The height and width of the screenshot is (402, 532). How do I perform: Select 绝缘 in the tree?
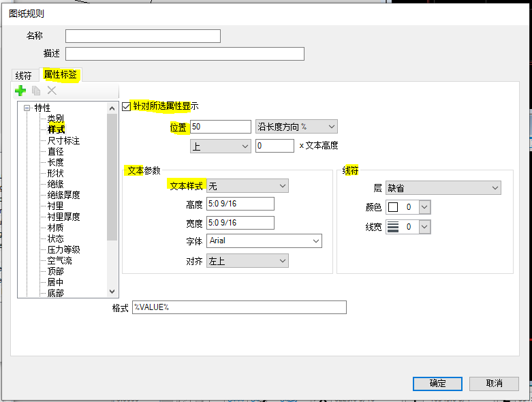[x=55, y=184]
